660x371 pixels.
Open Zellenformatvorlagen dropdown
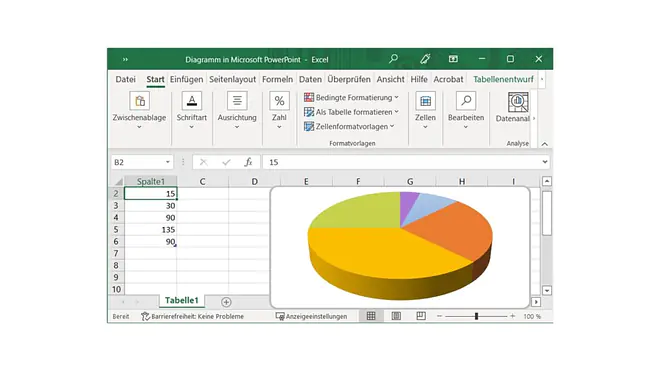click(349, 126)
